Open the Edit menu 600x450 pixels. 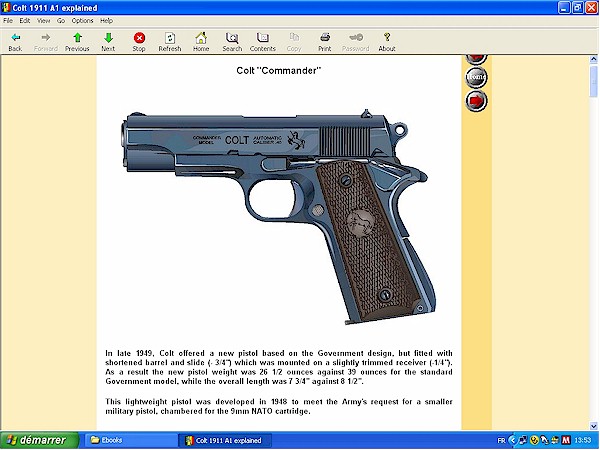coord(25,21)
